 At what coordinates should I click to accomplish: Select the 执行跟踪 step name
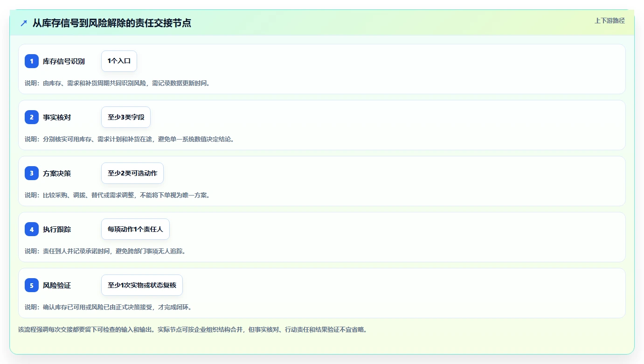[x=57, y=229]
